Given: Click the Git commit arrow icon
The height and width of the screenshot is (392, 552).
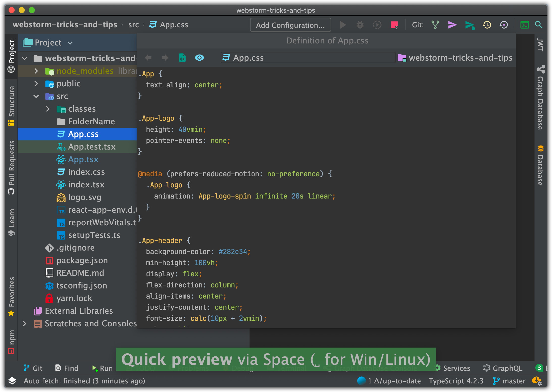Looking at the screenshot, I should click(x=452, y=25).
